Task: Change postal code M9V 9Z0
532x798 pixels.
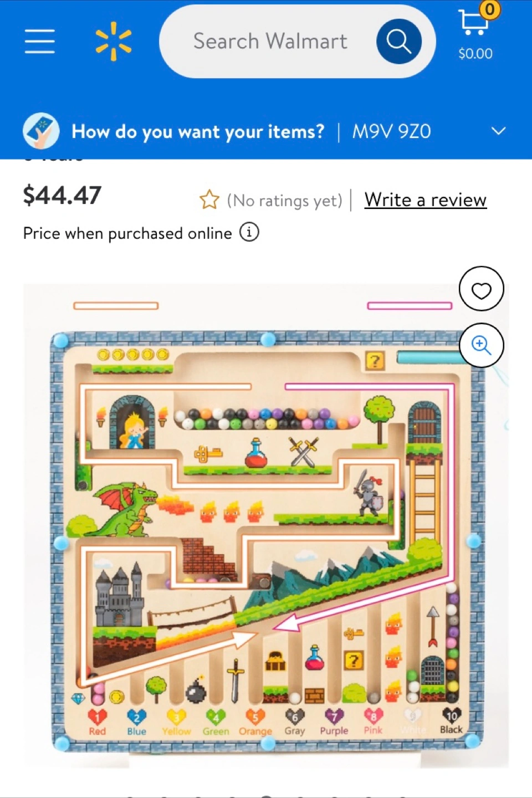Action: (391, 131)
